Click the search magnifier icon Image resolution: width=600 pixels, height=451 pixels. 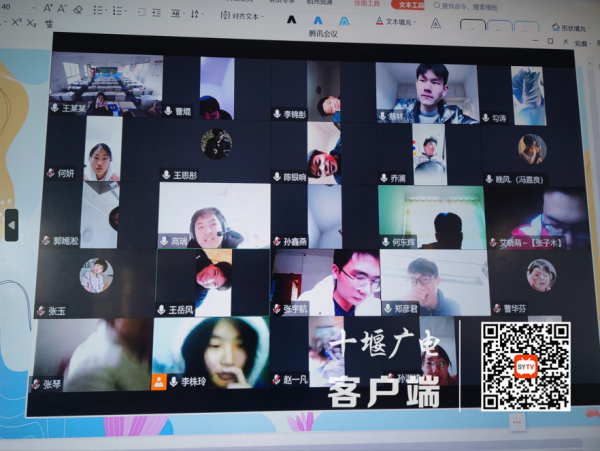(x=437, y=6)
